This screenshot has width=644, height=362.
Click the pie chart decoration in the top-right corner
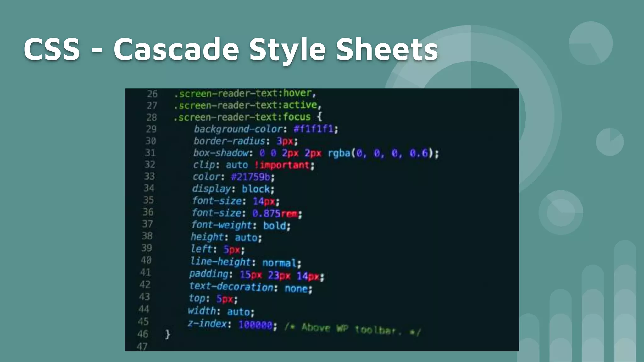(591, 43)
